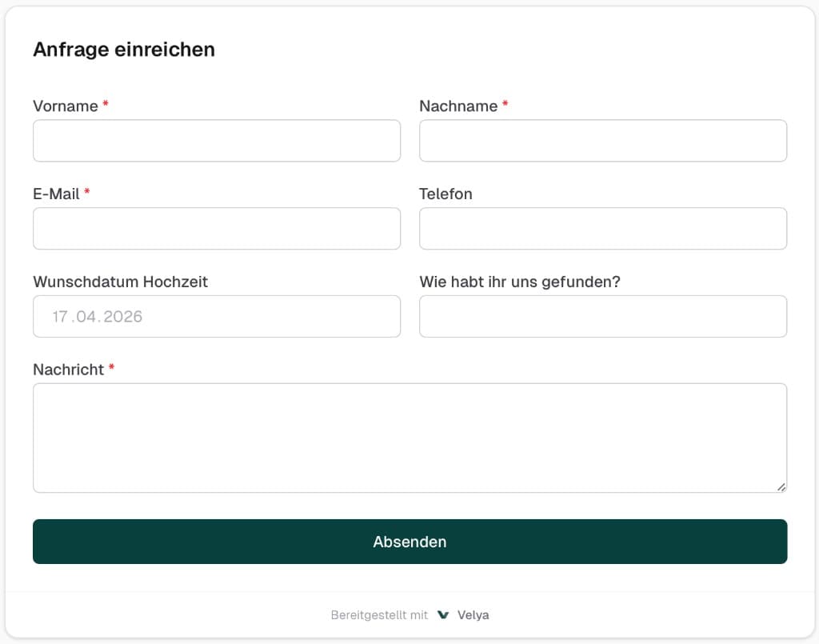819x644 pixels.
Task: Click the 'Telefon' label
Action: coord(445,194)
